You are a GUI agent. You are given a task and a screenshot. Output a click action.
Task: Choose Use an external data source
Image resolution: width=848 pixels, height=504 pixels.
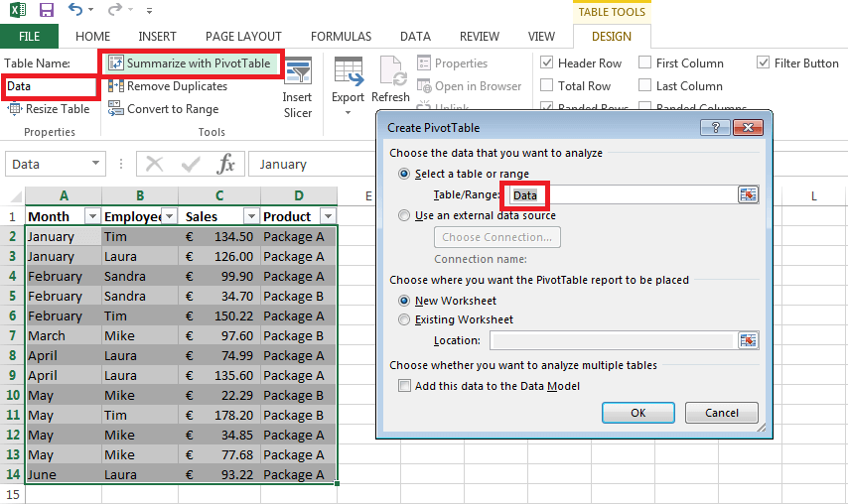coord(403,215)
